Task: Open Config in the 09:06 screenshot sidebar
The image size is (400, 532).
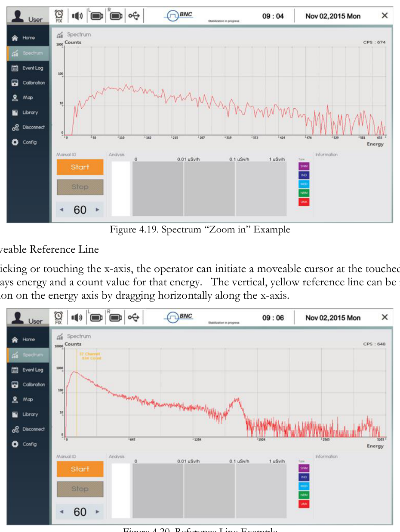Action: tap(28, 444)
